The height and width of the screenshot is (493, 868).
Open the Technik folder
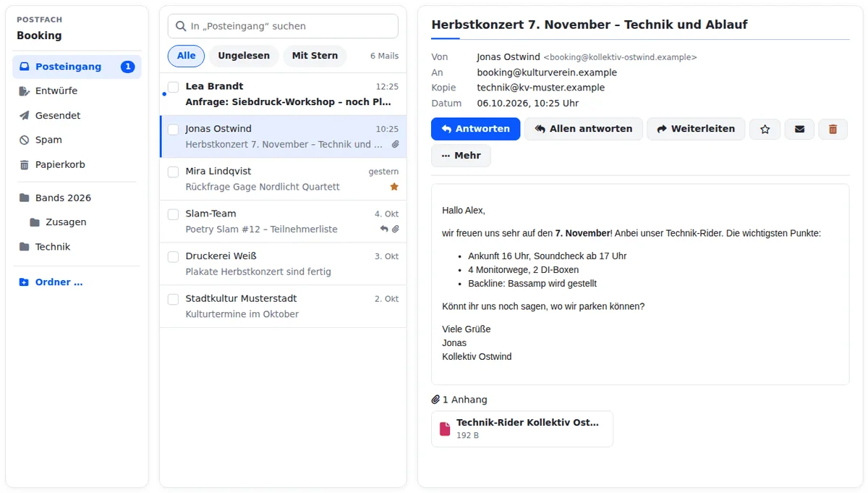[x=77, y=247]
